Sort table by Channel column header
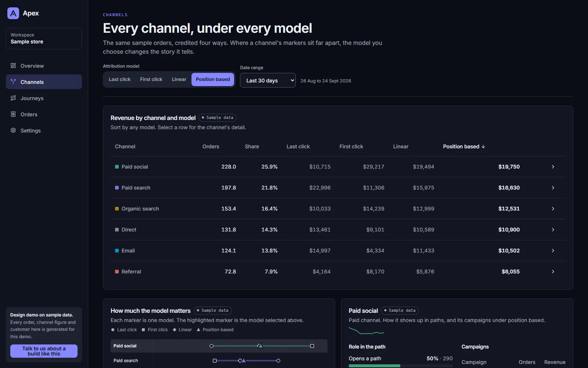 pyautogui.click(x=125, y=146)
